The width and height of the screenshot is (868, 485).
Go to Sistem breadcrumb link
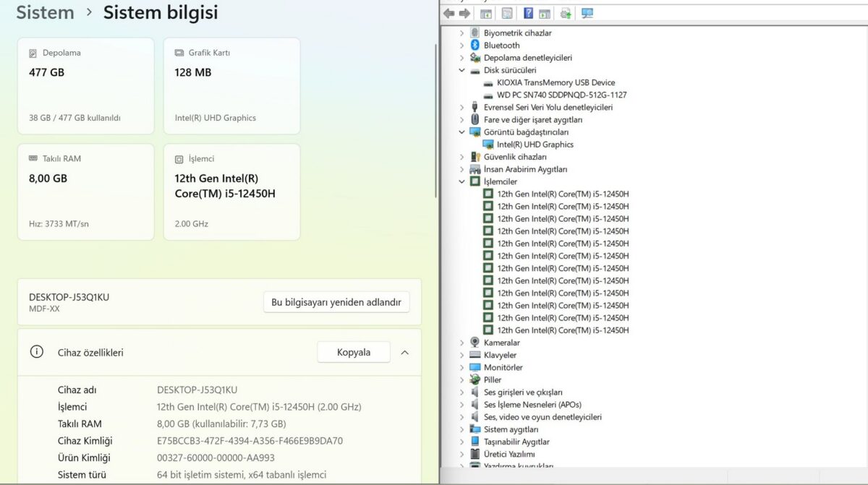click(45, 12)
